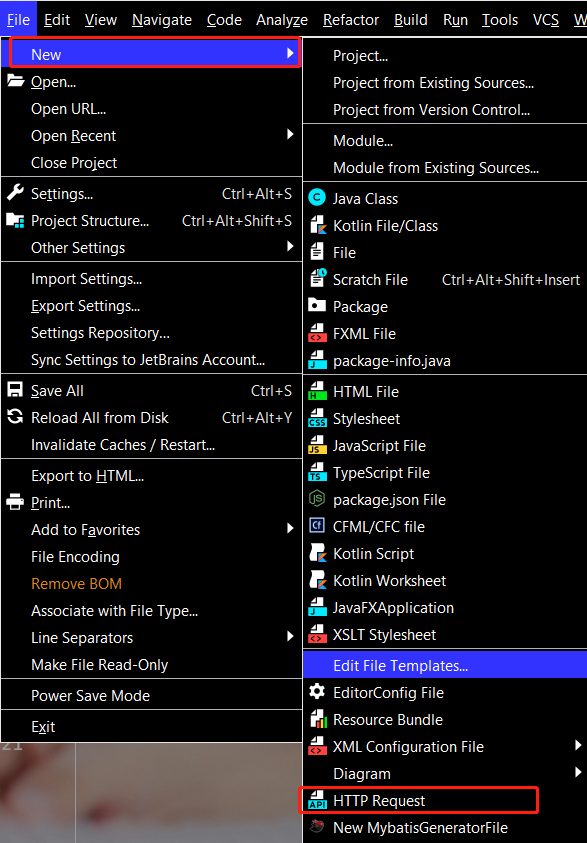Click the Project Structure icon
This screenshot has height=843, width=587.
click(x=15, y=220)
